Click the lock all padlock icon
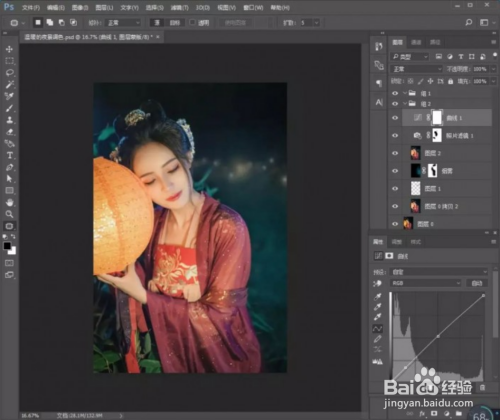This screenshot has width=500, height=420. [450, 81]
